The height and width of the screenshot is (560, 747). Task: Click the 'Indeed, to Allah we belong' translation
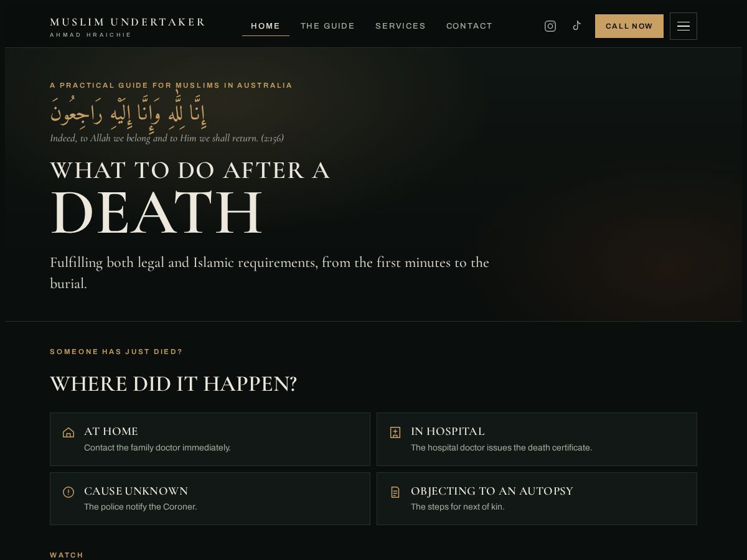pyautogui.click(x=167, y=138)
